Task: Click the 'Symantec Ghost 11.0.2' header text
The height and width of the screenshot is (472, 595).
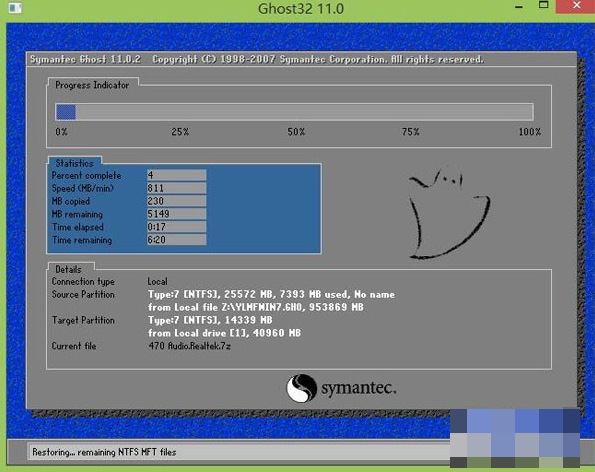Action: 85,60
